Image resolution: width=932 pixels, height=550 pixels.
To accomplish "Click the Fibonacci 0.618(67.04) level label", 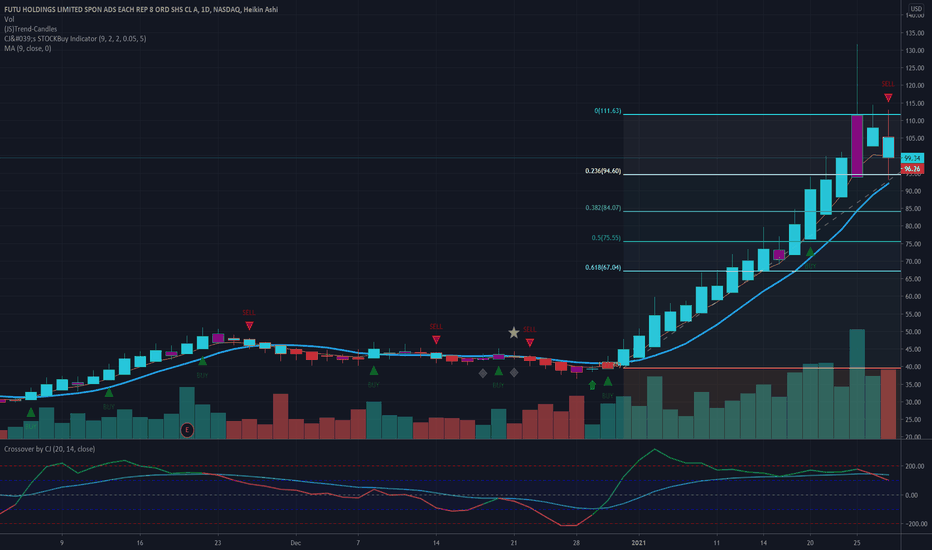I will click(603, 268).
